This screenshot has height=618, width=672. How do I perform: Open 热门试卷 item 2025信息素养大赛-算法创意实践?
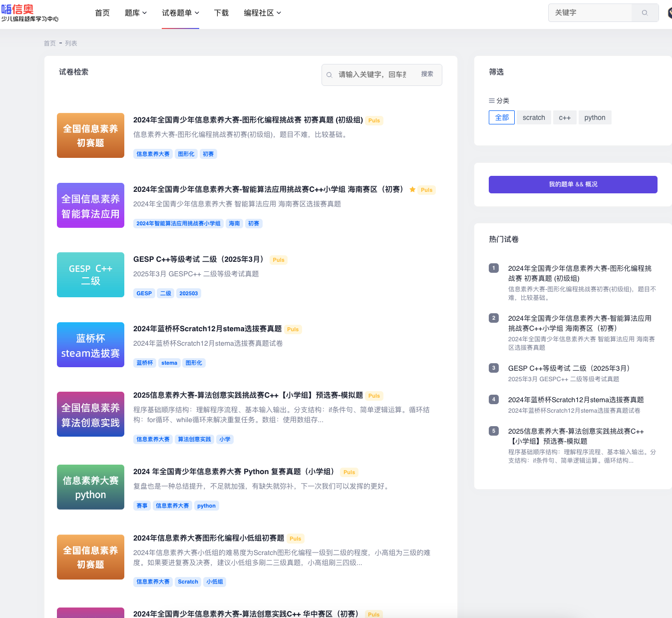[x=576, y=436]
